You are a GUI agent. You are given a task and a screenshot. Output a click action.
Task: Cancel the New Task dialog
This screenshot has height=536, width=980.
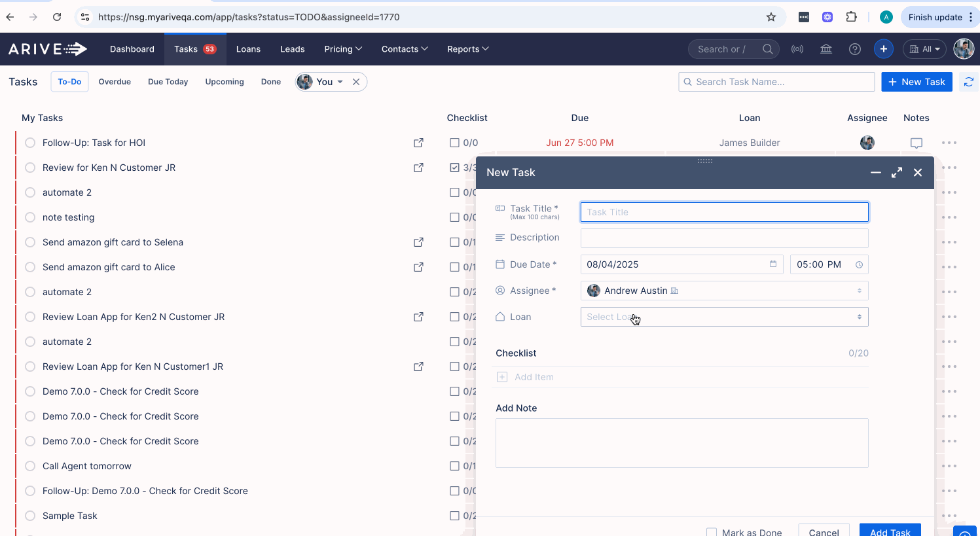click(x=824, y=530)
